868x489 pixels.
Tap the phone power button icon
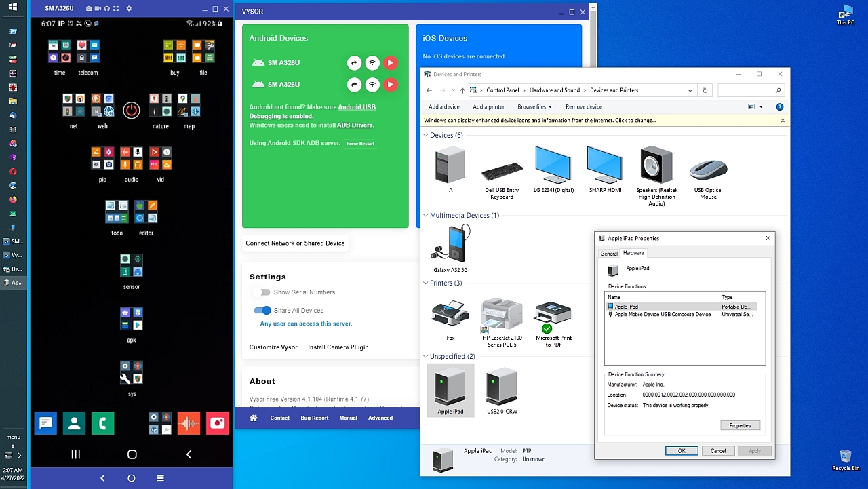pos(131,110)
